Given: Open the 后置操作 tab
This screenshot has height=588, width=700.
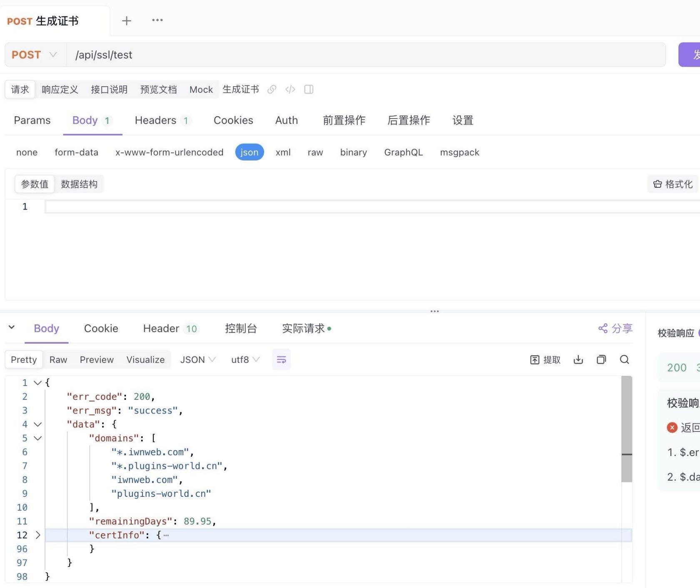Looking at the screenshot, I should pyautogui.click(x=409, y=120).
